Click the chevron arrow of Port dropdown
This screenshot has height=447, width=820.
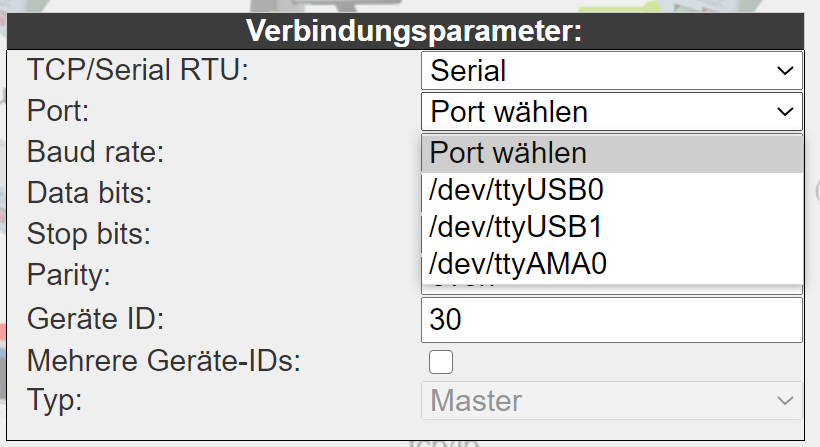click(785, 112)
